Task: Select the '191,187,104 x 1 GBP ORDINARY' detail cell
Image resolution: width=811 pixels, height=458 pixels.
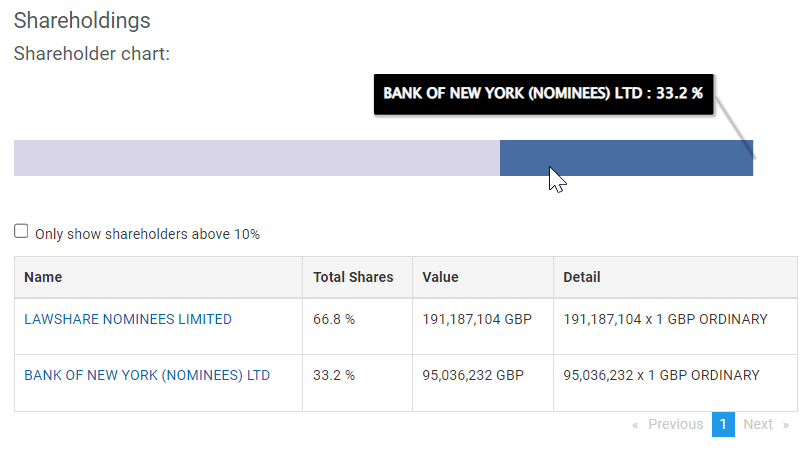Action: click(x=675, y=326)
